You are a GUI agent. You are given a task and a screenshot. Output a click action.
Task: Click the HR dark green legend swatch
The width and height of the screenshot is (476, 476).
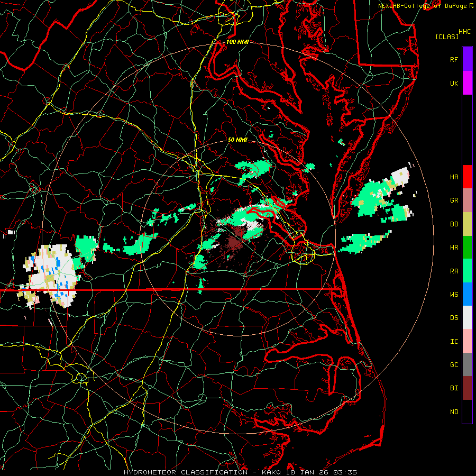[x=467, y=248]
